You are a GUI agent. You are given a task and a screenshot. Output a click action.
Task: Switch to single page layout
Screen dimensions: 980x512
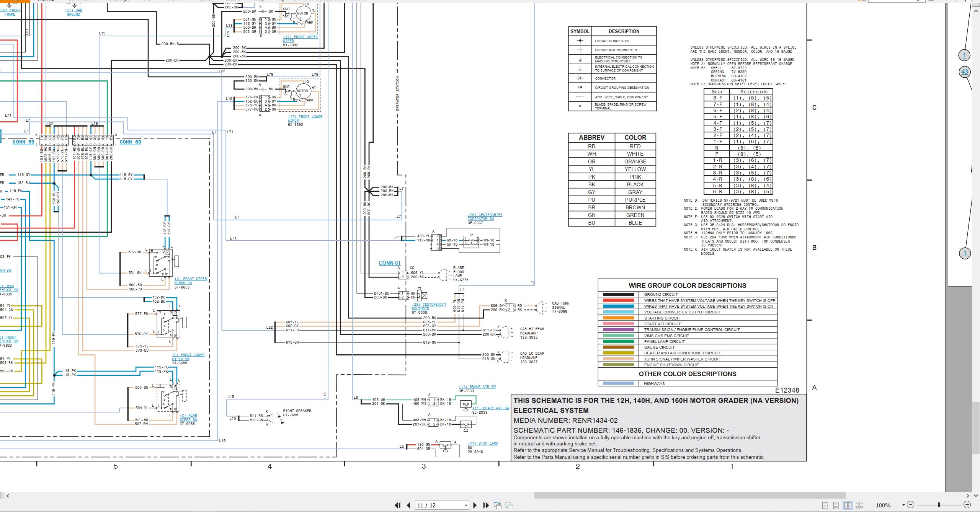(x=825, y=505)
